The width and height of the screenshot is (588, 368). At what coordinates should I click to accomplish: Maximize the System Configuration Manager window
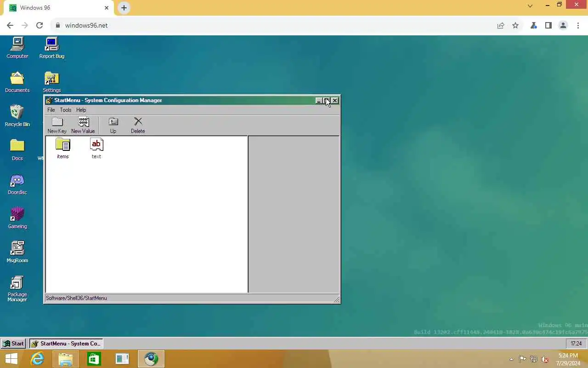[x=327, y=100]
